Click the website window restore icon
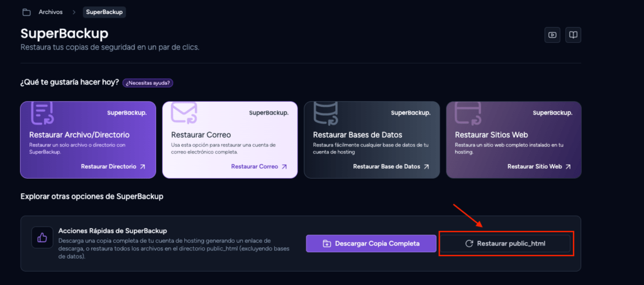The height and width of the screenshot is (285, 644). [x=468, y=113]
